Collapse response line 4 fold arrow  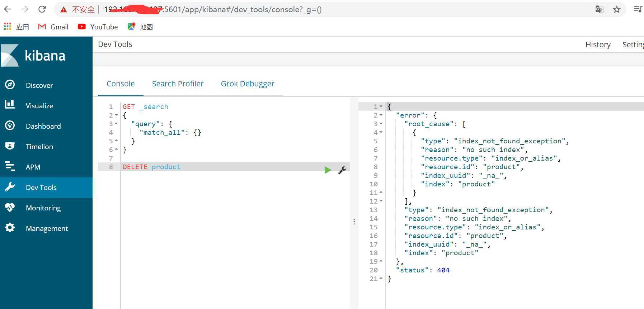click(381, 132)
